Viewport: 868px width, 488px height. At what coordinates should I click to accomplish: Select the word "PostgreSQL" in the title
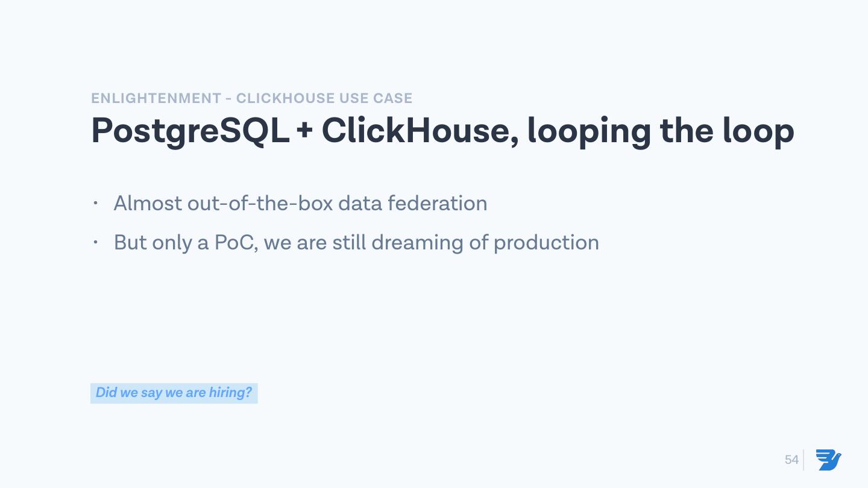pyautogui.click(x=190, y=131)
